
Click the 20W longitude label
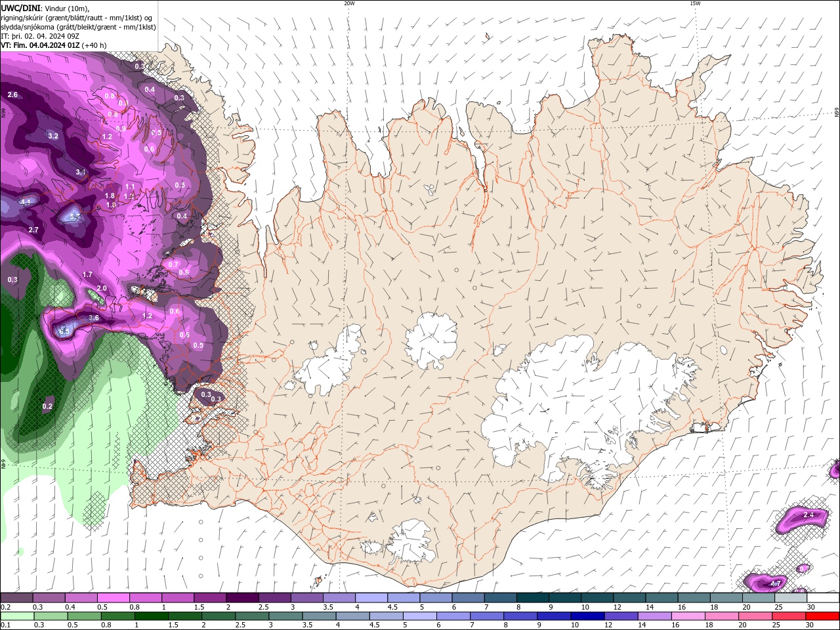(x=349, y=3)
